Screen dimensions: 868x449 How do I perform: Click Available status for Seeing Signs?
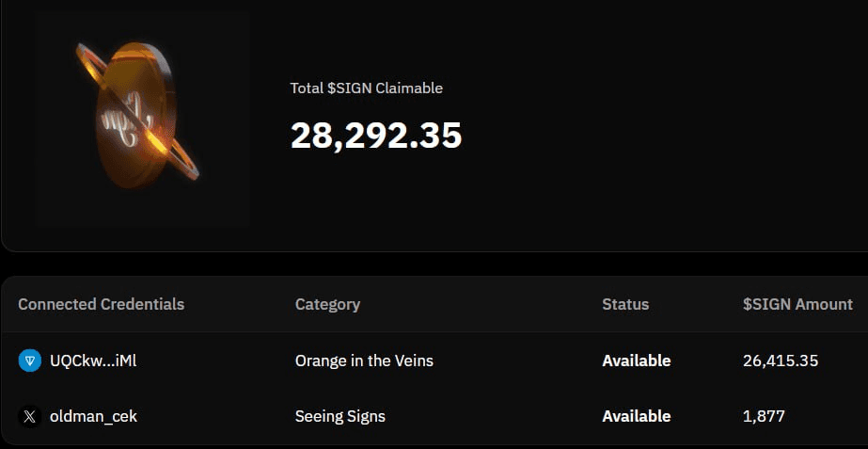pos(637,416)
